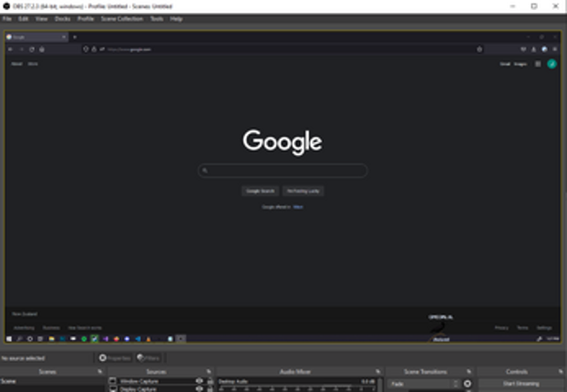Open the Tools menu

click(x=157, y=19)
